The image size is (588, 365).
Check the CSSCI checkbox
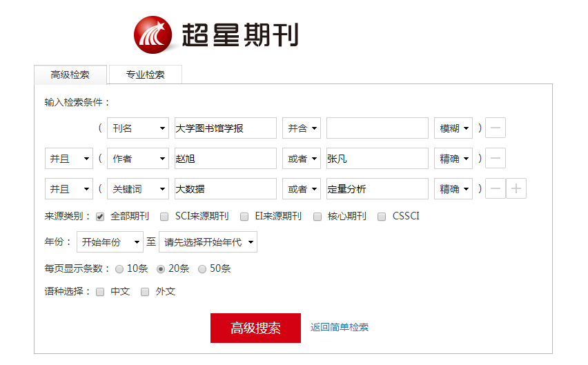[x=382, y=217]
